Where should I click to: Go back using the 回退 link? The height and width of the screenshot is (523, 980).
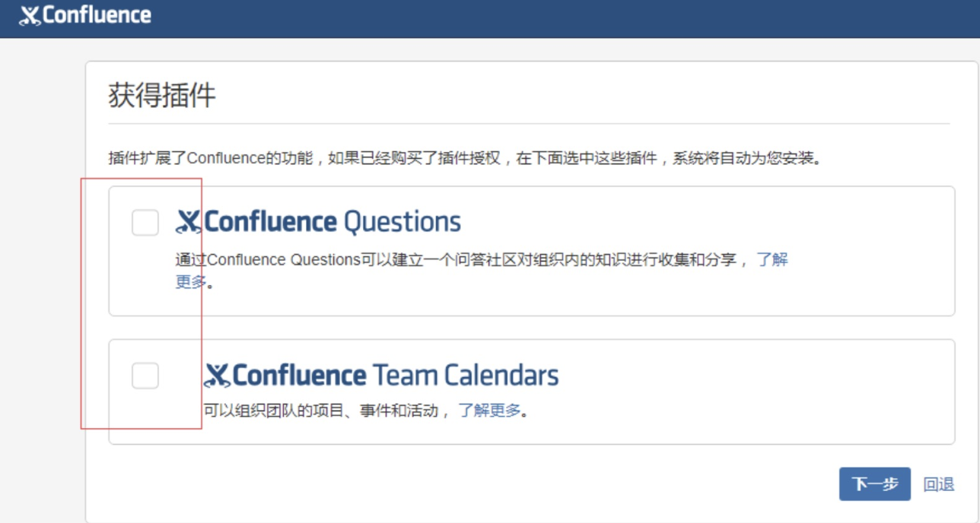click(939, 484)
